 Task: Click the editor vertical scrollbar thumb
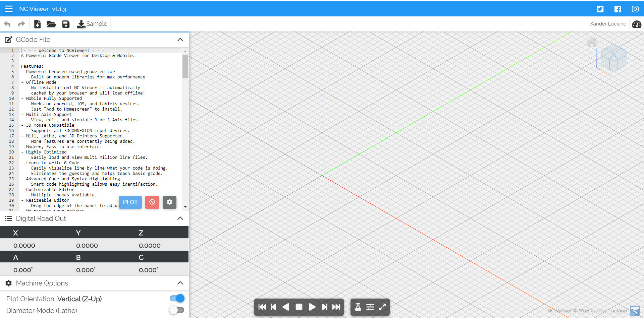point(185,66)
